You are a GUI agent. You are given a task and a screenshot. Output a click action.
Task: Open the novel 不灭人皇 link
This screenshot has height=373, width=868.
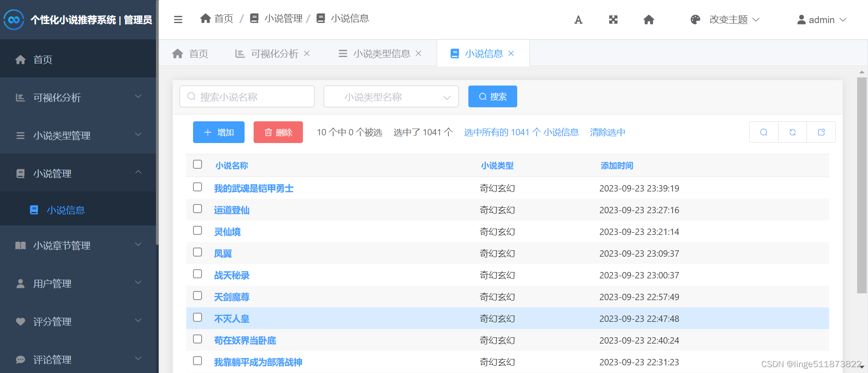click(x=231, y=319)
